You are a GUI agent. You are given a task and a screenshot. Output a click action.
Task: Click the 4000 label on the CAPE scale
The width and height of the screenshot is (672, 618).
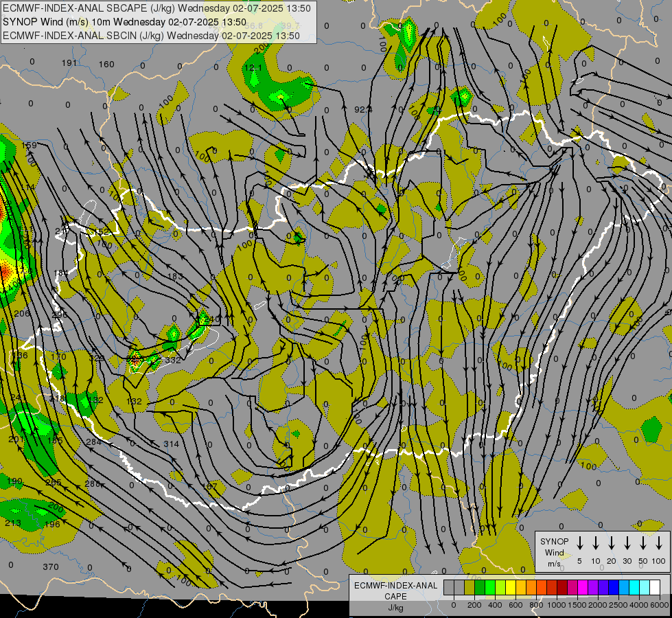pos(639,605)
